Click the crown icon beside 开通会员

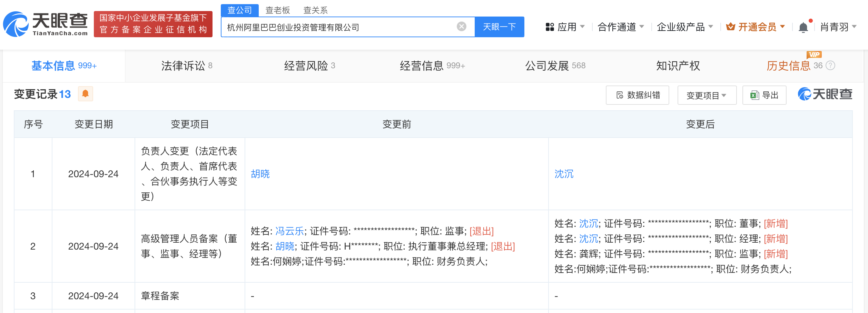[730, 27]
